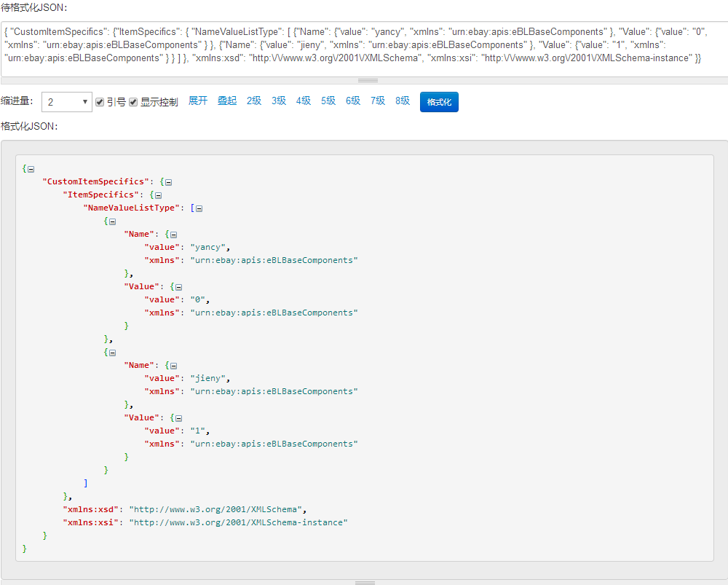Collapse the Value object with value "0"
Image resolution: width=728 pixels, height=585 pixels.
tap(179, 287)
